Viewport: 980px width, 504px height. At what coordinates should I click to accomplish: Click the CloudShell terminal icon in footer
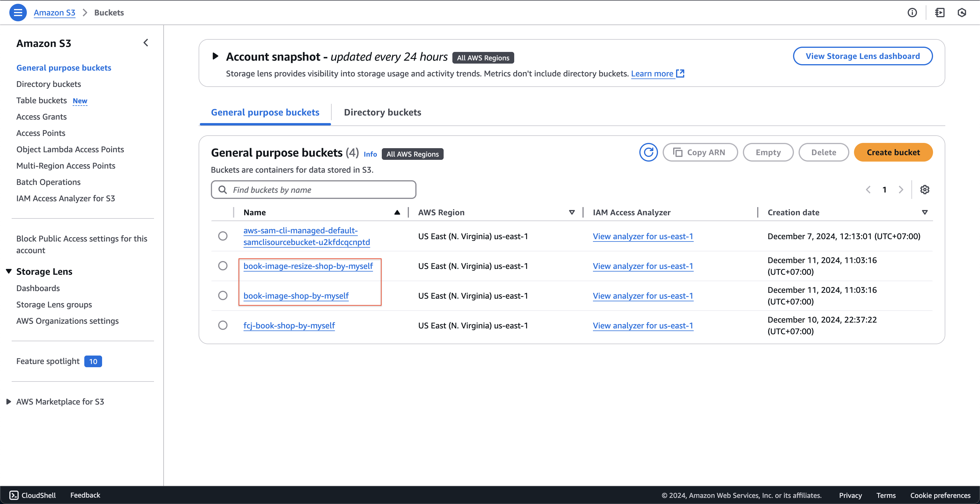point(14,495)
